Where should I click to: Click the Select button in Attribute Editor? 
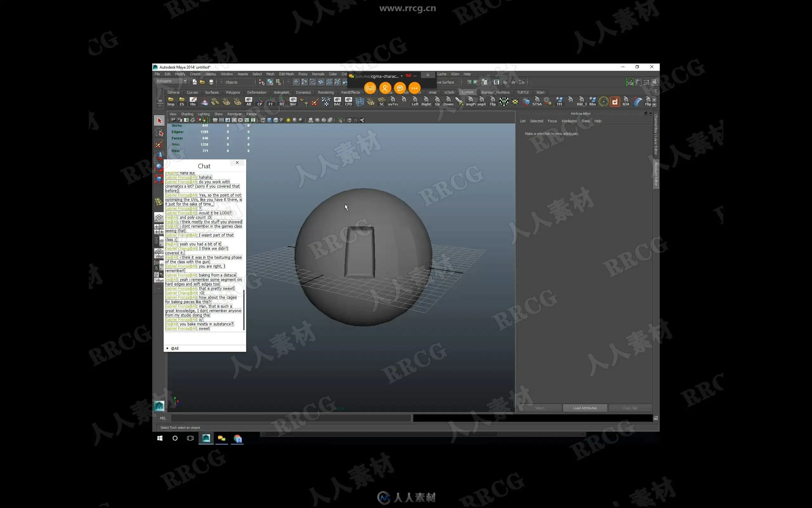click(x=540, y=408)
